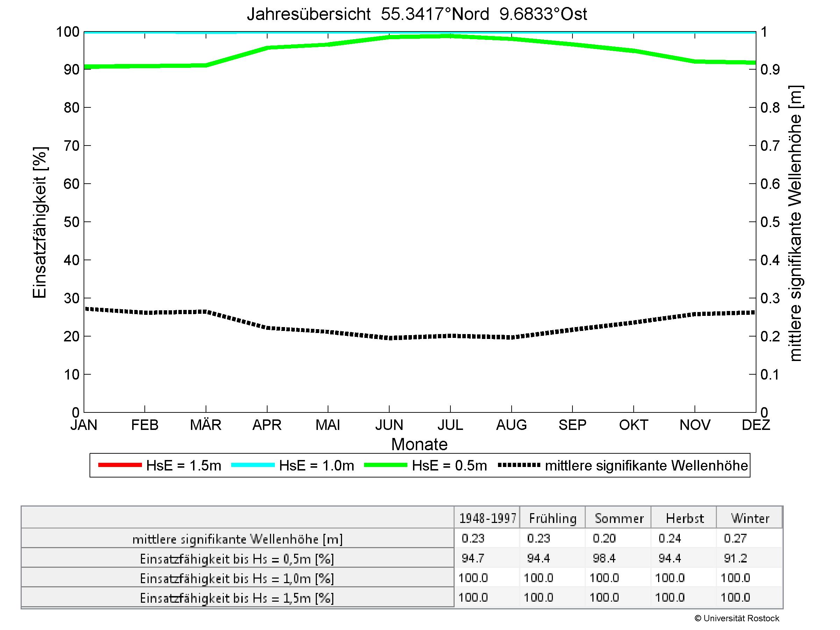Click row label 'mittlere signifikante Wellenhöhe [m]'
Viewport: 840px width, 630px height.
pyautogui.click(x=237, y=539)
